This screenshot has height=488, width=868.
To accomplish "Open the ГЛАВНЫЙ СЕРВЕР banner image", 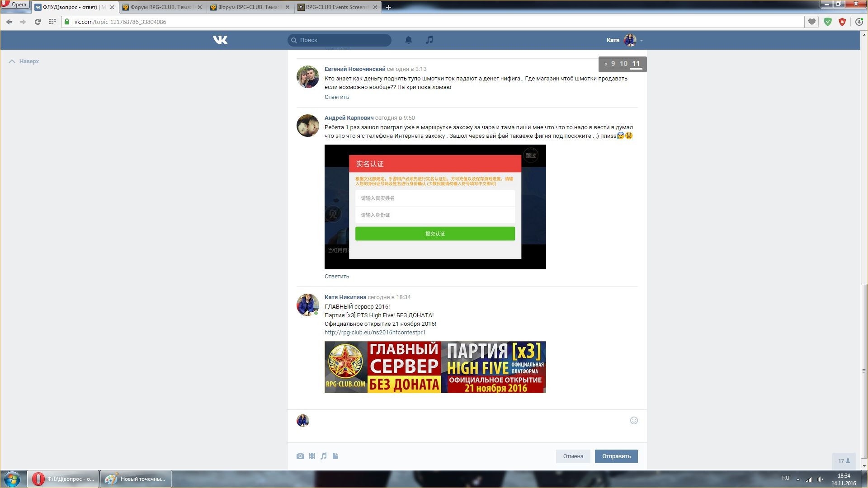I will pos(435,367).
